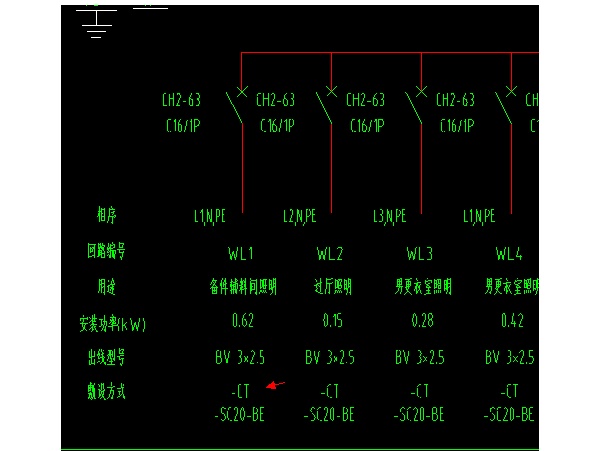Select the 回路编号 row header
The width and height of the screenshot is (603, 451).
106,252
